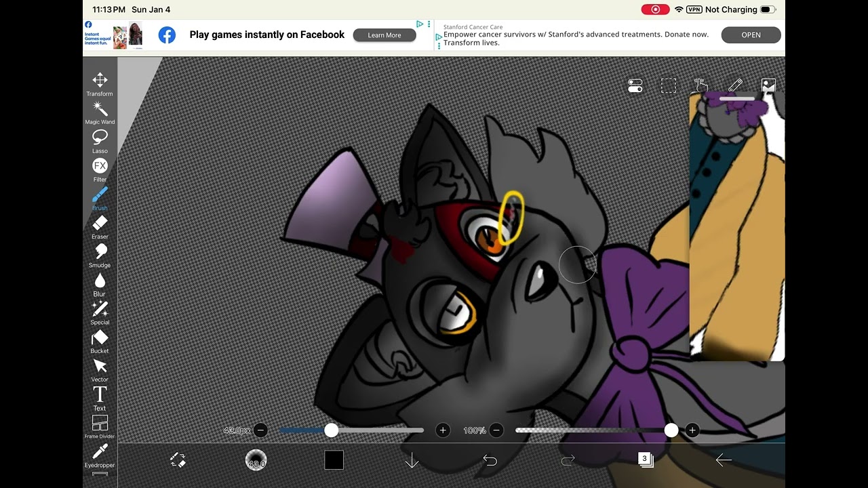The height and width of the screenshot is (488, 868).
Task: Click the brush thickness slider
Action: click(x=351, y=430)
